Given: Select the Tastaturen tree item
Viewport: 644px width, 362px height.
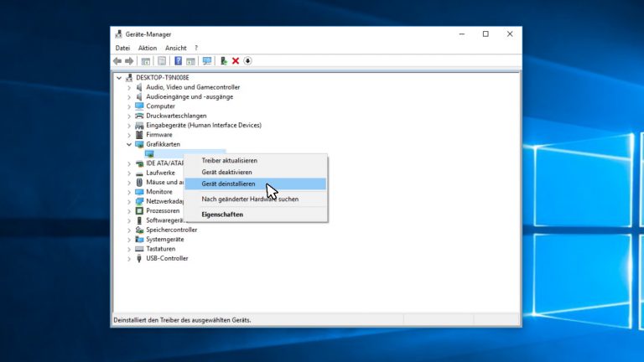Looking at the screenshot, I should click(x=160, y=249).
